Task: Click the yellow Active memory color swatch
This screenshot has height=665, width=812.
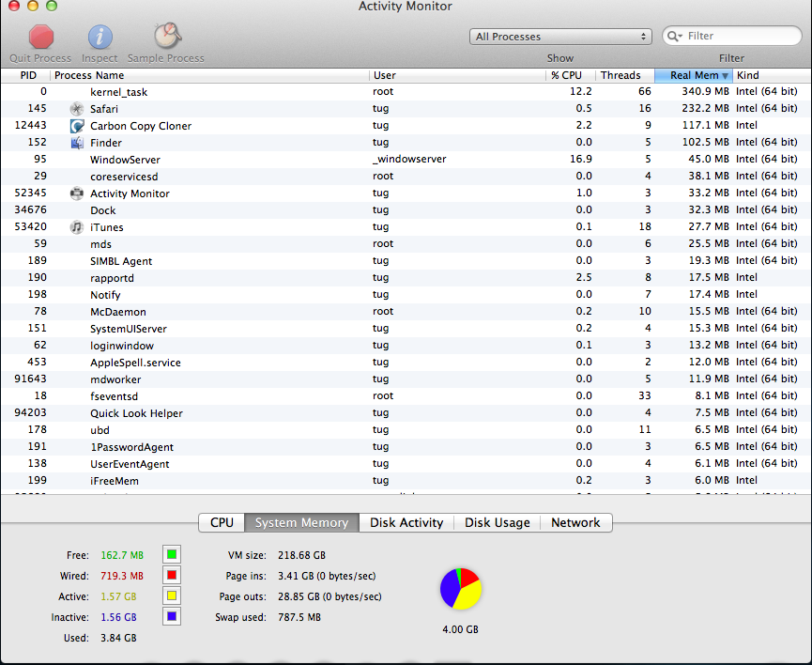Action: point(172,596)
